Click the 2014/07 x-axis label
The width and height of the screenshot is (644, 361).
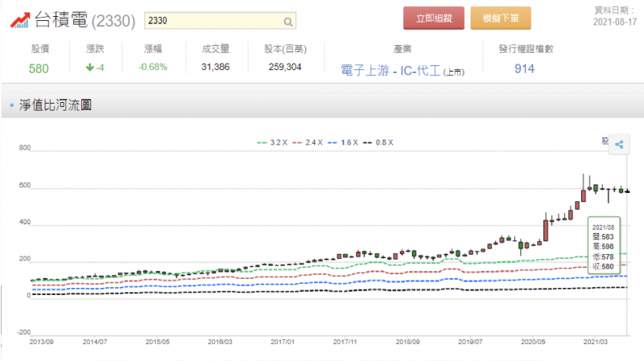click(95, 342)
